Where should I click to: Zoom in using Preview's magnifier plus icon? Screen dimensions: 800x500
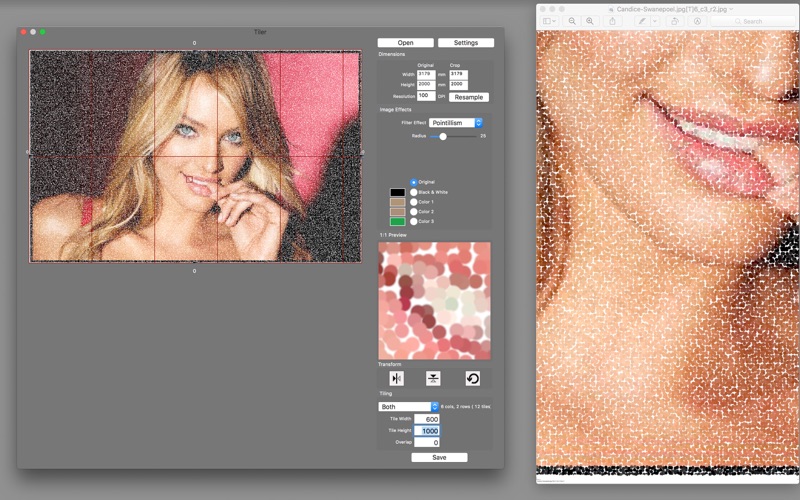click(x=590, y=21)
